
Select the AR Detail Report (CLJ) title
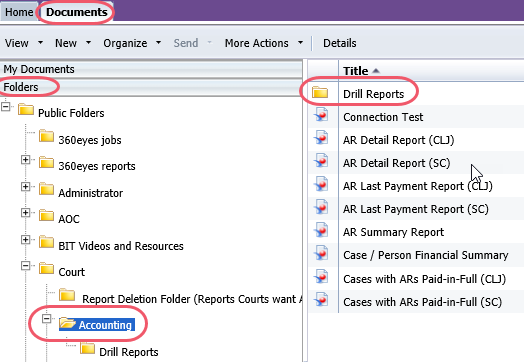tap(398, 140)
